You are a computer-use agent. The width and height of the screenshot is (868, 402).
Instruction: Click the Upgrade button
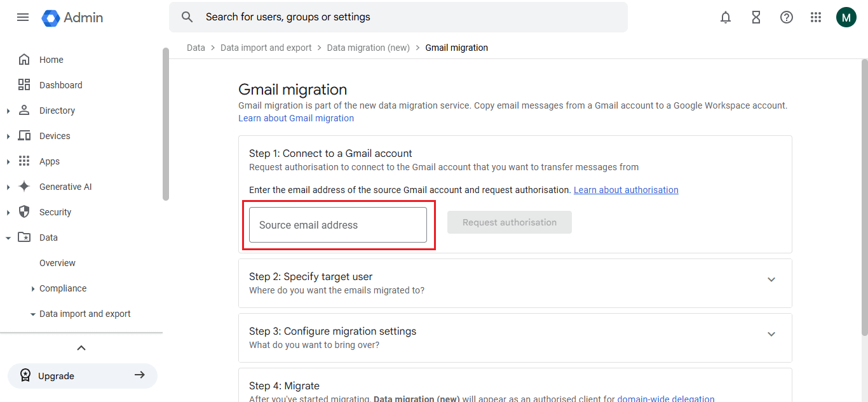(83, 375)
